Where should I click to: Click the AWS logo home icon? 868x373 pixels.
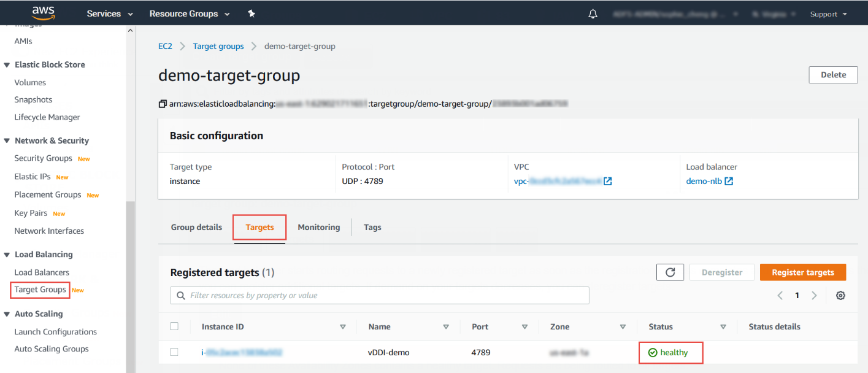pyautogui.click(x=44, y=13)
